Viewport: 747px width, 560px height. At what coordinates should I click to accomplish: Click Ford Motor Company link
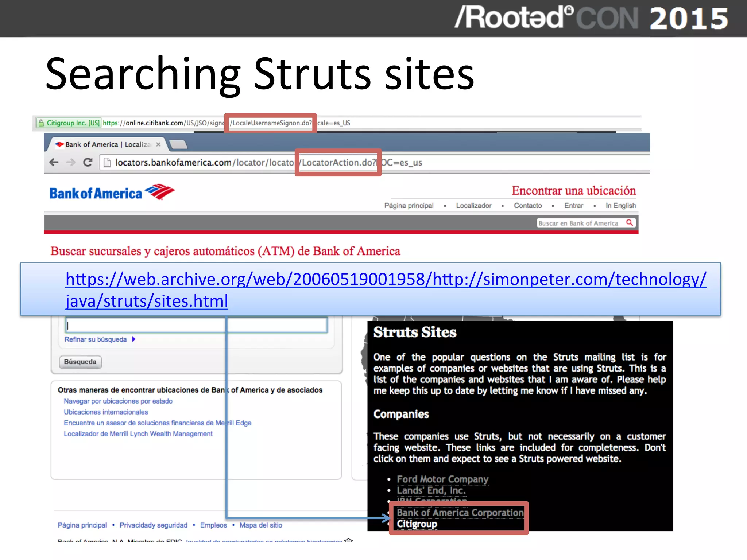point(442,479)
